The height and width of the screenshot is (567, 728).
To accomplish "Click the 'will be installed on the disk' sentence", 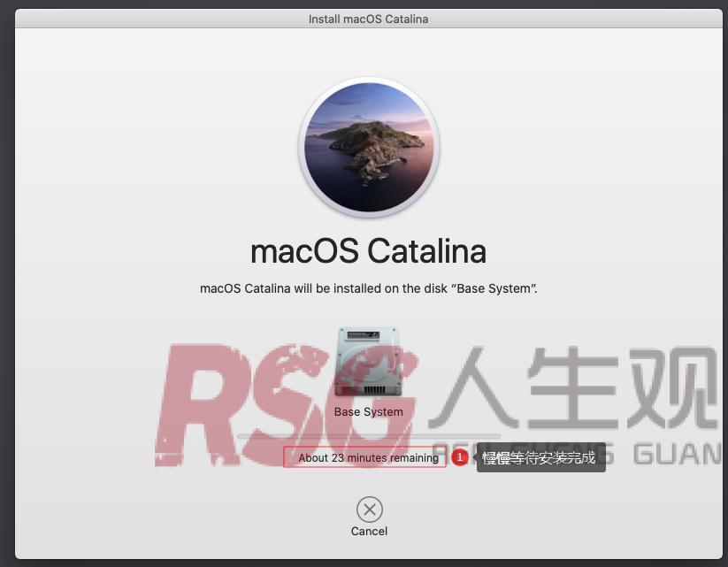I will click(369, 288).
